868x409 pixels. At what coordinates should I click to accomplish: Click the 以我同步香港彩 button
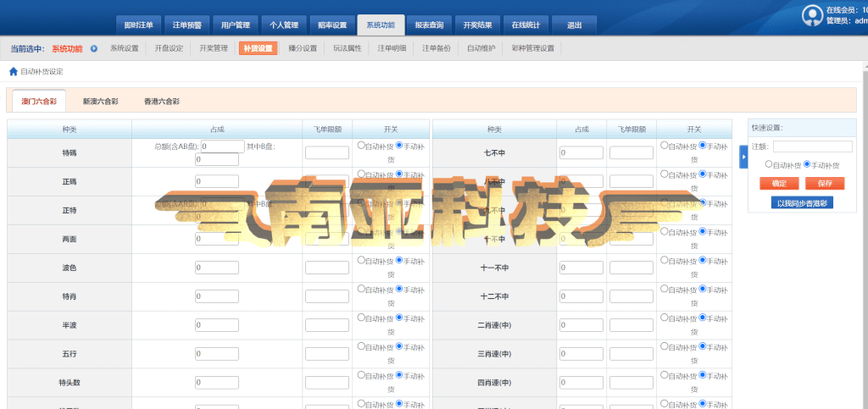tap(802, 203)
